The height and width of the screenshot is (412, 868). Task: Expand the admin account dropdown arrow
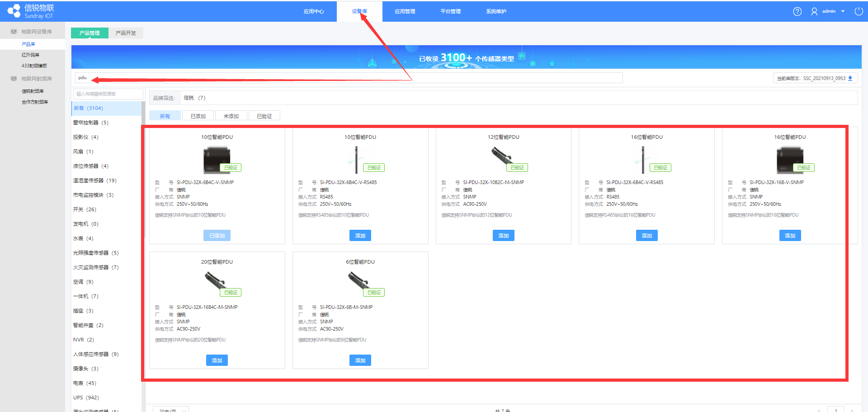tap(843, 11)
